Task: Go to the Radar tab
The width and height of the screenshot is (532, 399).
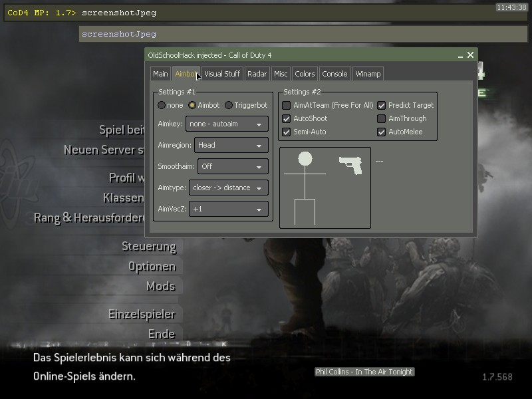Action: click(257, 74)
